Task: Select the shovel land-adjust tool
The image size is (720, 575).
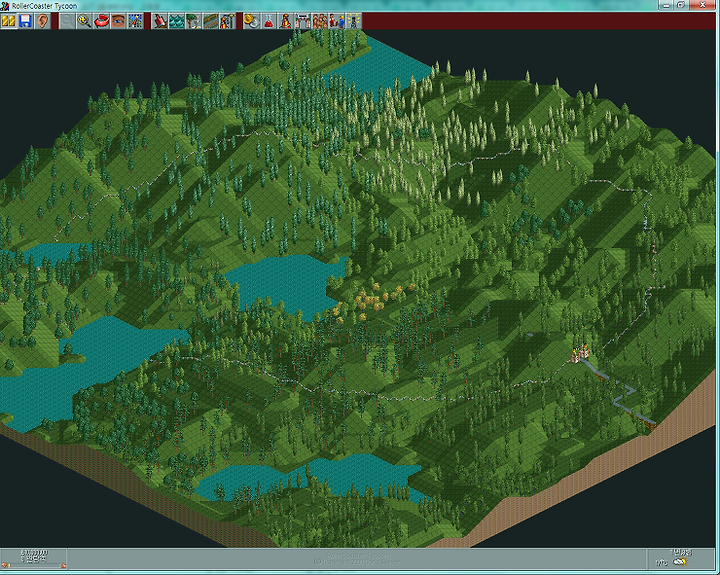Action: (x=159, y=21)
